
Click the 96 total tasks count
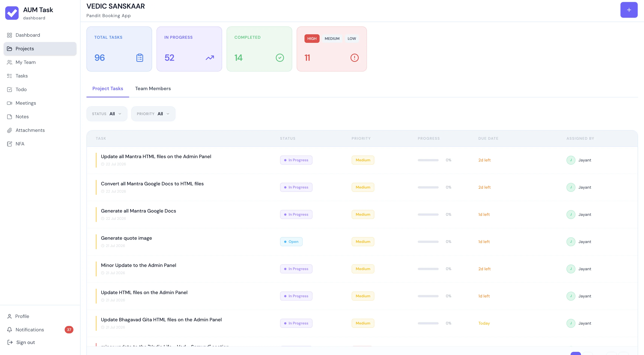(x=100, y=58)
